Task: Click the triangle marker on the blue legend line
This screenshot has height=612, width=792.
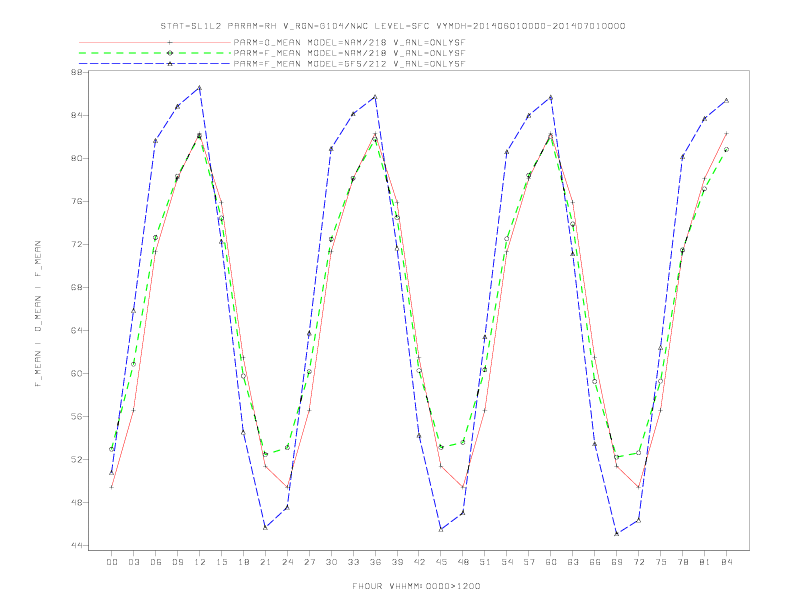Action: [170, 64]
